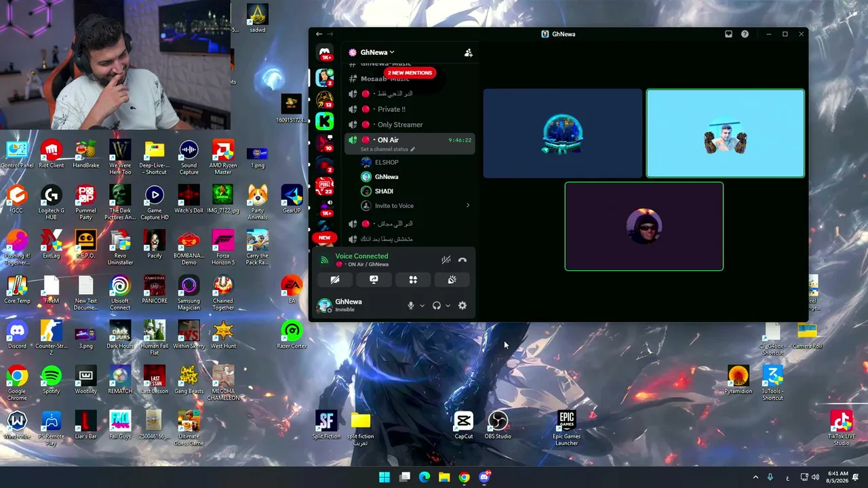Select the Google Chrome desktop icon

tap(17, 384)
